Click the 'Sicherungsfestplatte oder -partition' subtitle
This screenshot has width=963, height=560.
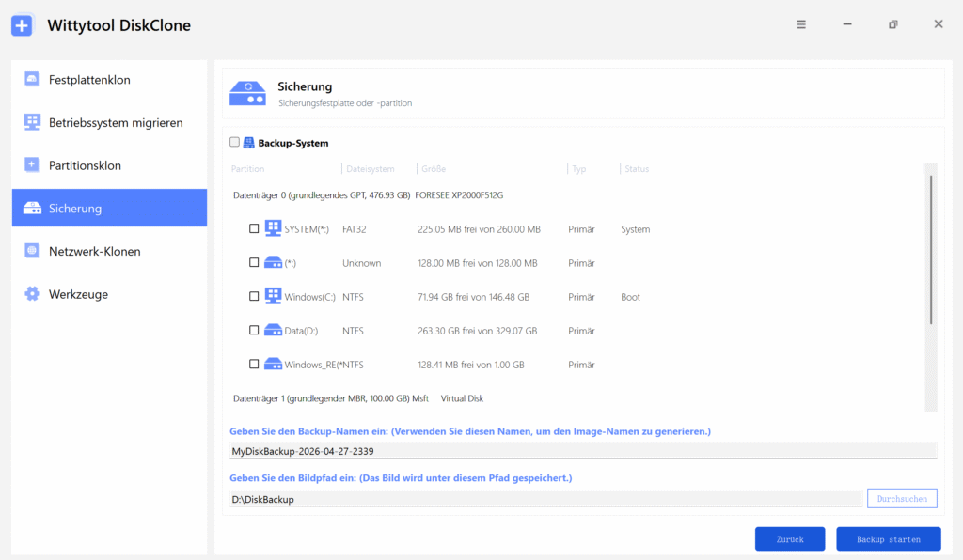tap(345, 103)
